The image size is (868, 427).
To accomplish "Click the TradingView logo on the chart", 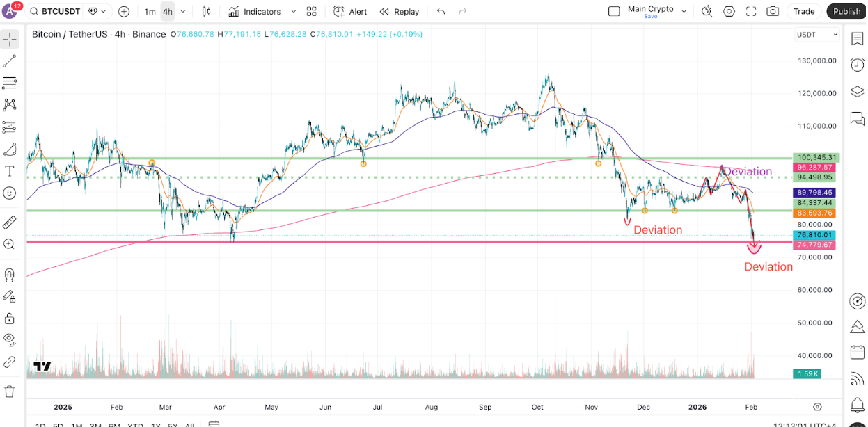I will click(x=42, y=366).
